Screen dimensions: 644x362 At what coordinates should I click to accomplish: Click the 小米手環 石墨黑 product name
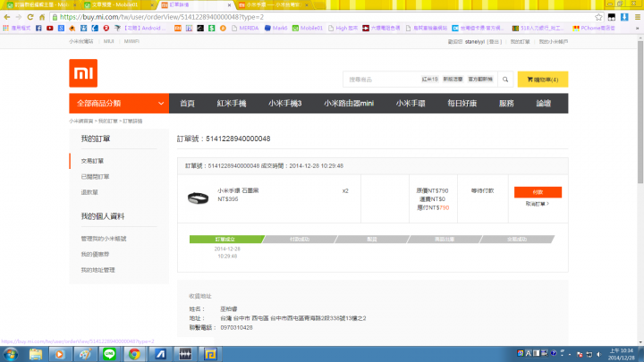tap(238, 191)
